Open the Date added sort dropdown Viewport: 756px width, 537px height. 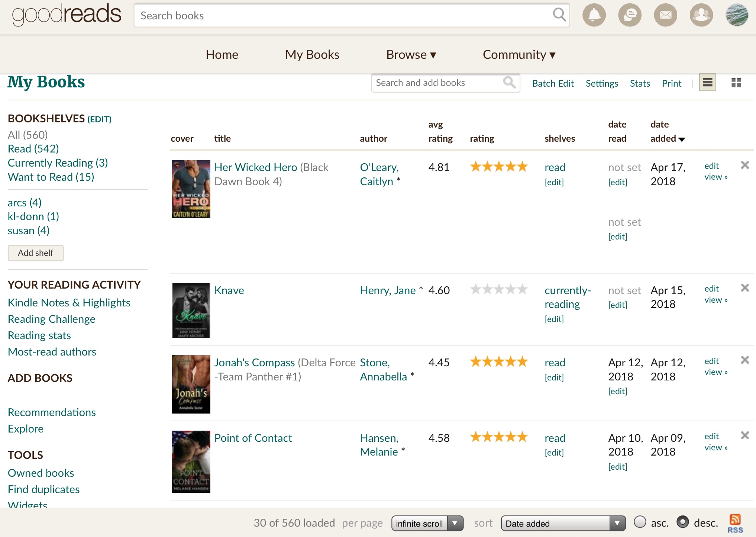(x=563, y=523)
